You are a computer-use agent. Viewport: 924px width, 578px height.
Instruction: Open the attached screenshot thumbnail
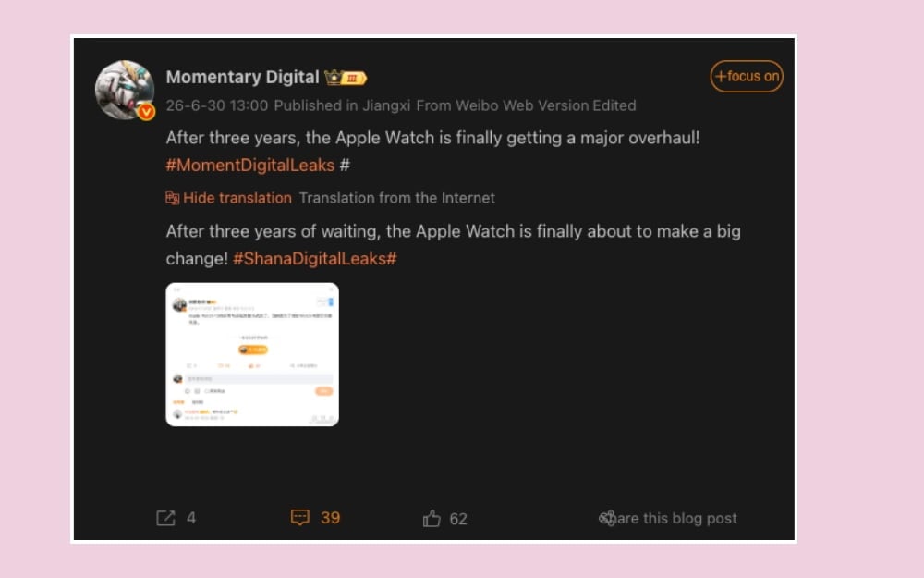252,354
